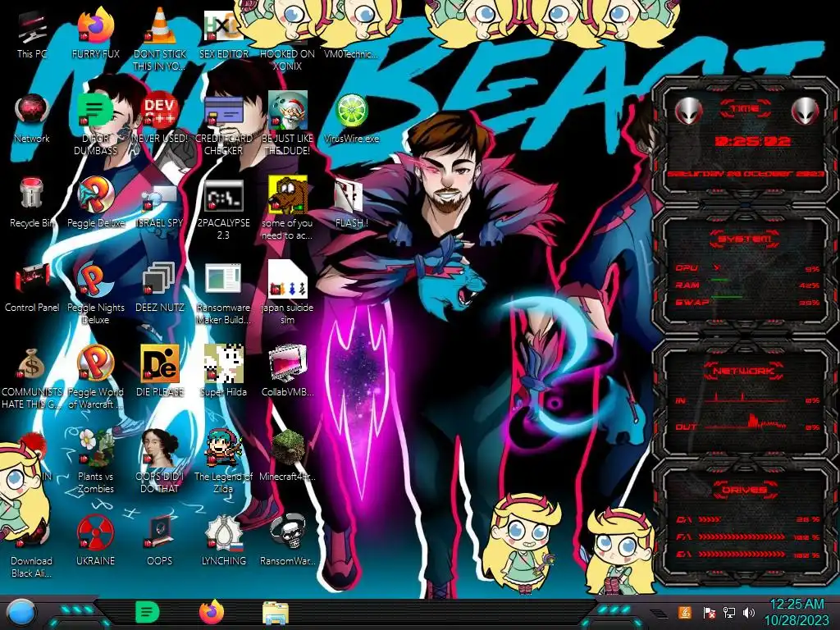The image size is (840, 630).
Task: Open the CREDIT CARD CHECKER shortcut
Action: click(223, 125)
